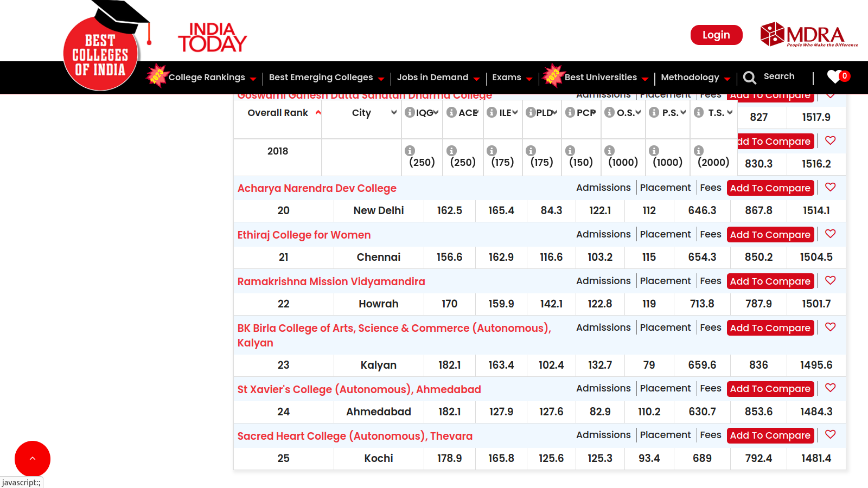Add Ethiraj College for Women to compare

(x=770, y=235)
